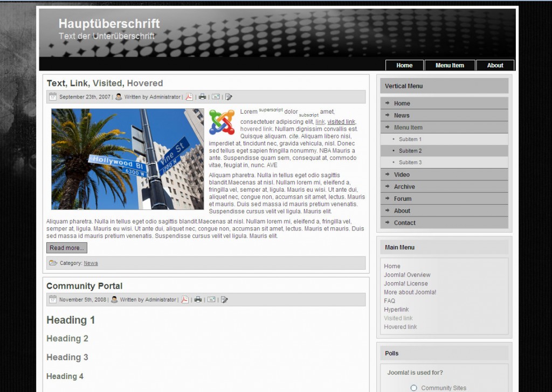
Task: Click Joomla! Overview in Main Menu
Action: 407,275
